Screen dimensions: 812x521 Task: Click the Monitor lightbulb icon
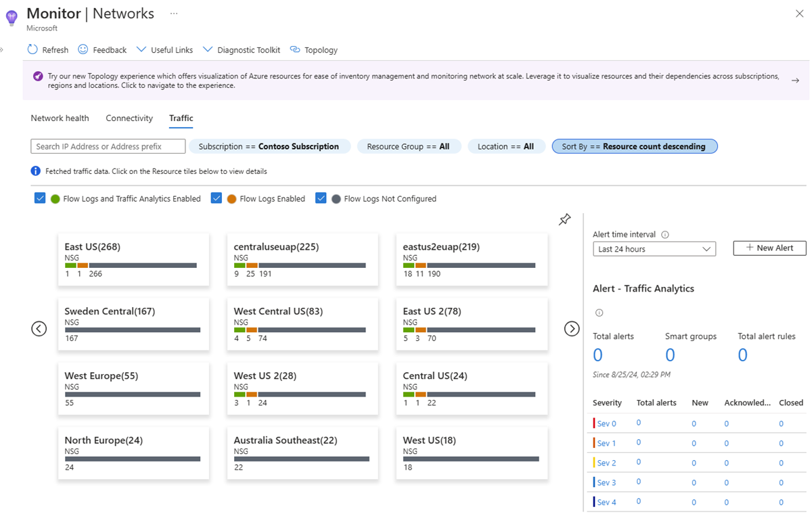tap(11, 18)
